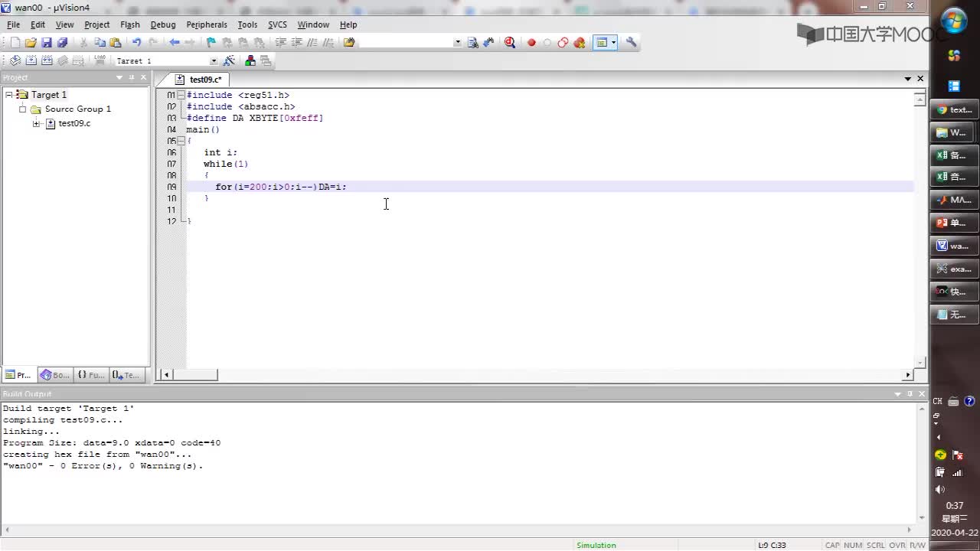This screenshot has height=551, width=980.
Task: Open the editor tab list arrow
Action: (x=908, y=79)
